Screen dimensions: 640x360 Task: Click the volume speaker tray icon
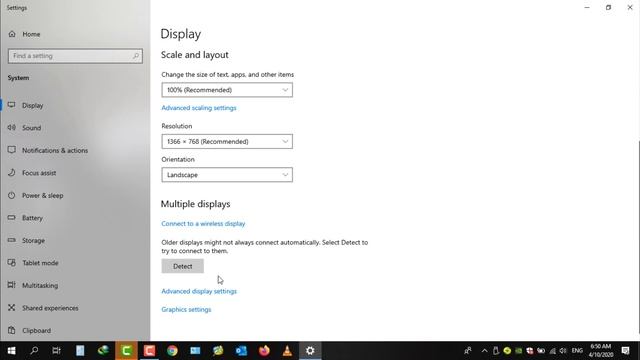coord(563,351)
